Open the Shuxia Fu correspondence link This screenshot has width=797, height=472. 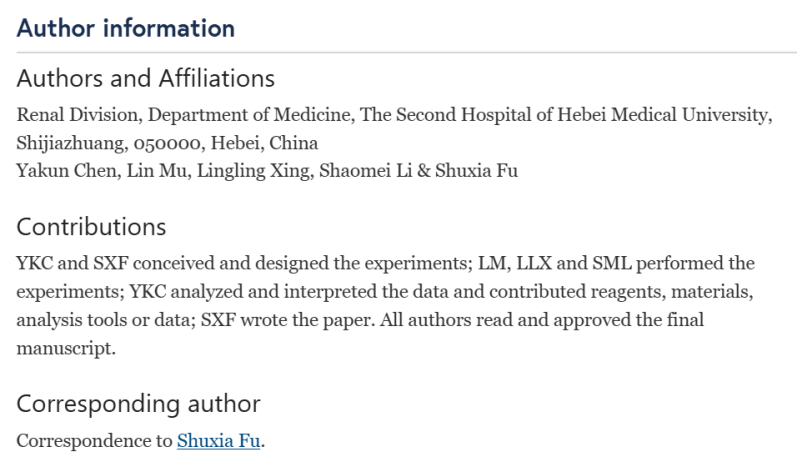point(219,440)
